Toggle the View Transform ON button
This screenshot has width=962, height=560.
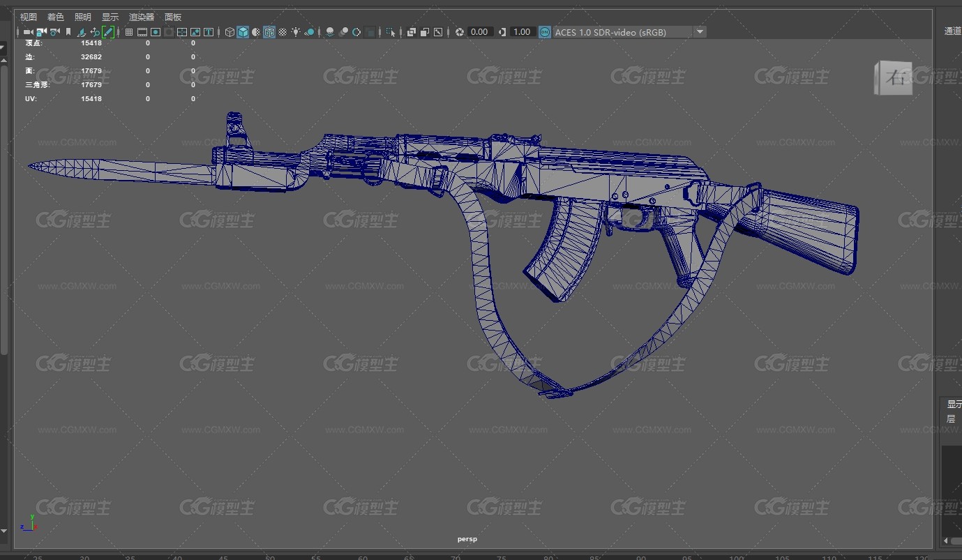click(545, 32)
